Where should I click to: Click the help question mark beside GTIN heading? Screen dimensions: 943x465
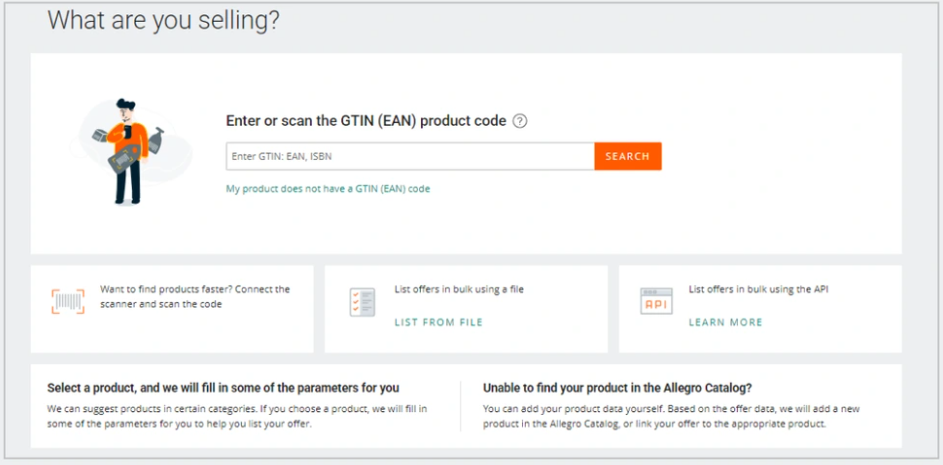[519, 121]
